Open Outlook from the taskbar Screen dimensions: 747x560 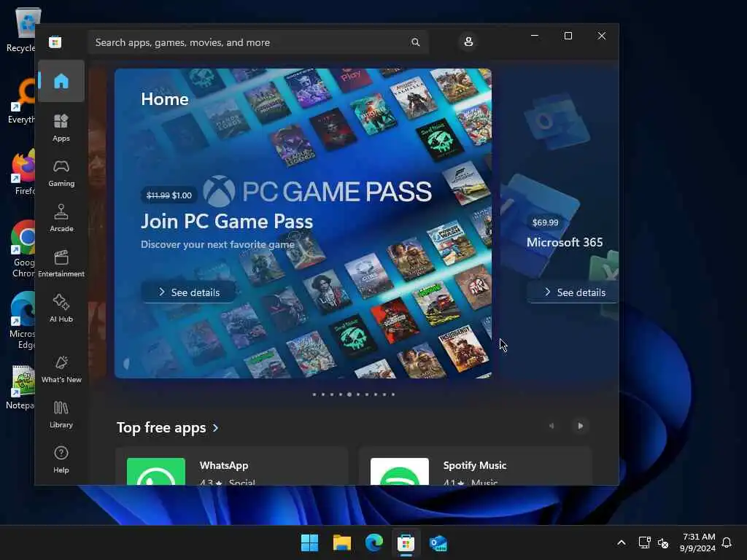point(438,542)
